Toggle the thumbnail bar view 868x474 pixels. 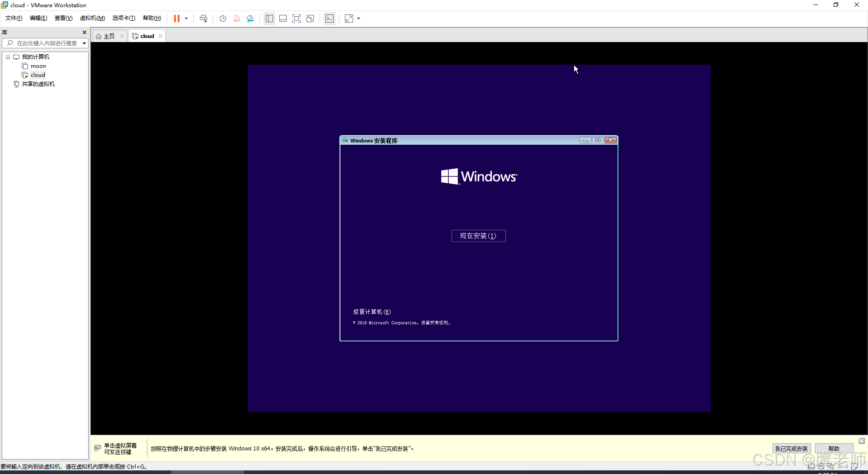(283, 19)
